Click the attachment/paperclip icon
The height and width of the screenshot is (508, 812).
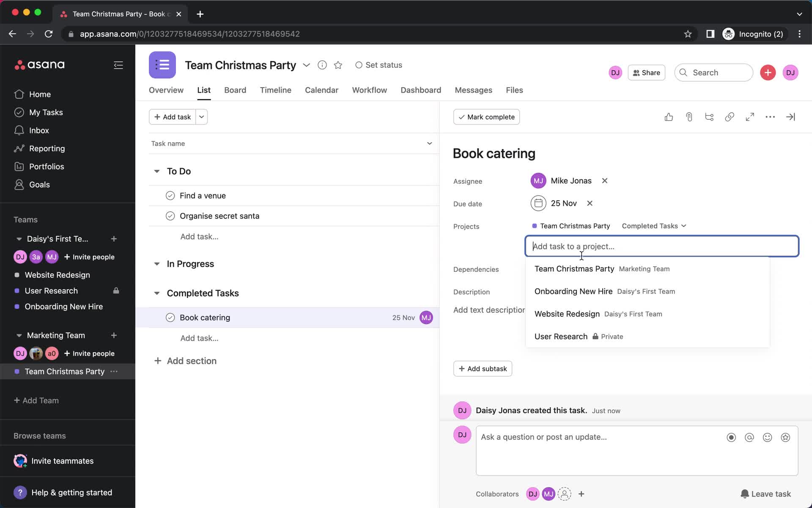pyautogui.click(x=689, y=117)
